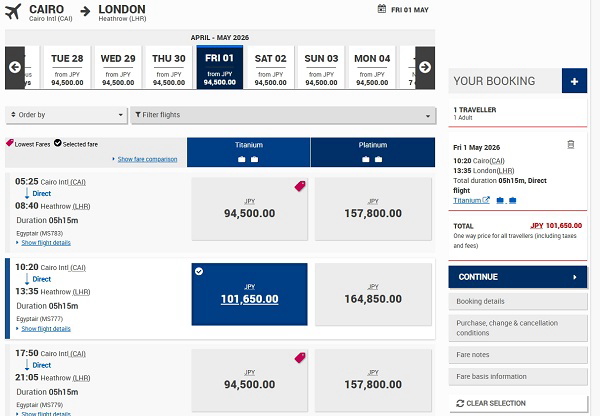Screen dimensions: 600x416
Task: Click the lowest fare tag on 05:25 flight
Action: pyautogui.click(x=298, y=186)
